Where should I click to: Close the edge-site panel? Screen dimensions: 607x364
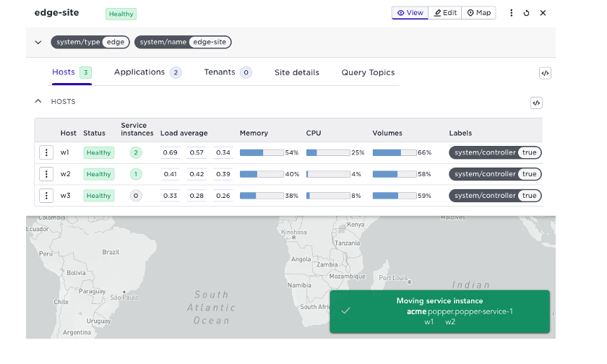point(543,13)
